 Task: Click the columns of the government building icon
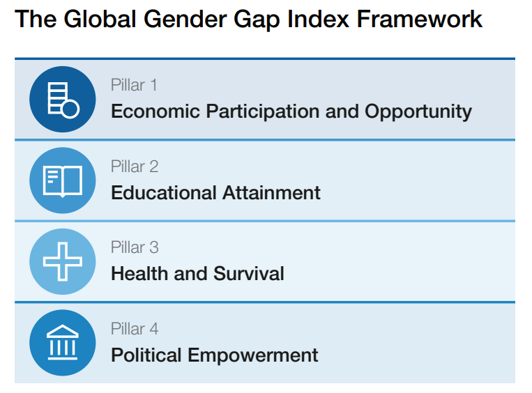[63, 347]
